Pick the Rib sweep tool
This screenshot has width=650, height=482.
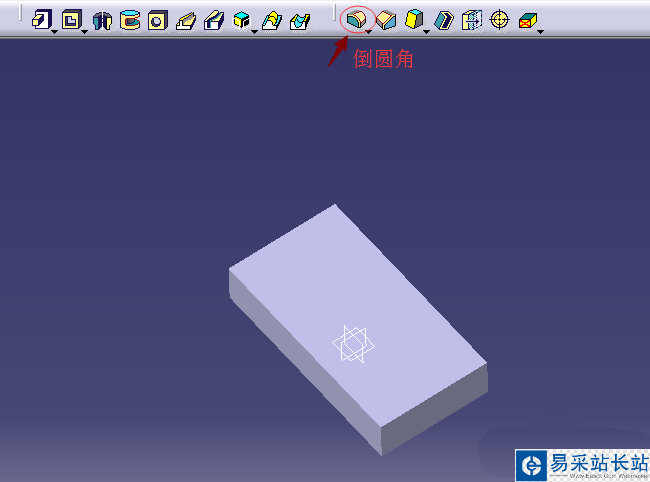pos(186,20)
